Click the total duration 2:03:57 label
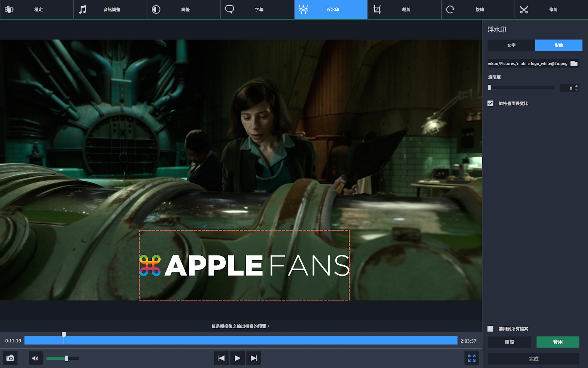 click(469, 341)
